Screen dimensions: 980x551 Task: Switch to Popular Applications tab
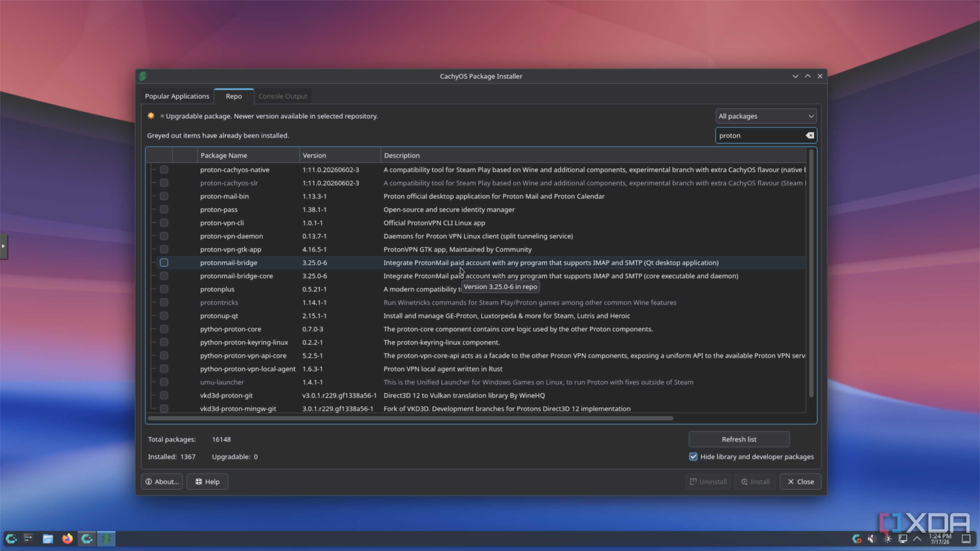click(177, 96)
